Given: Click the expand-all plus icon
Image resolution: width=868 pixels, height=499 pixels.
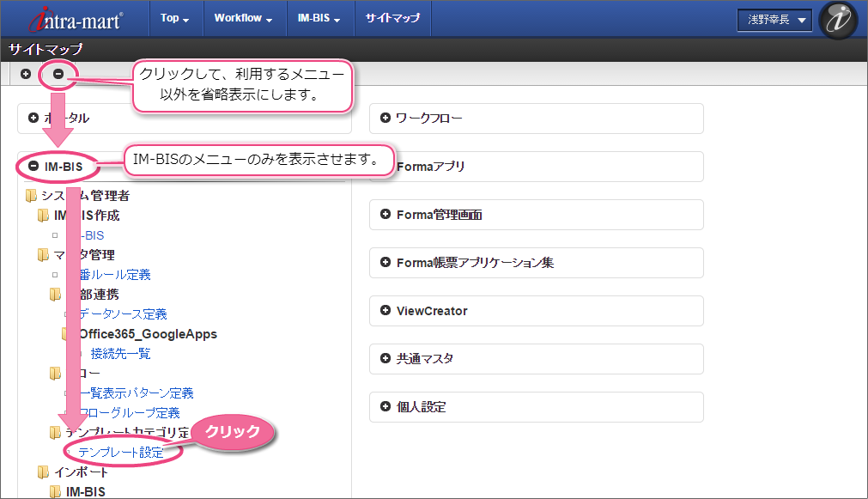Looking at the screenshot, I should click(x=26, y=74).
